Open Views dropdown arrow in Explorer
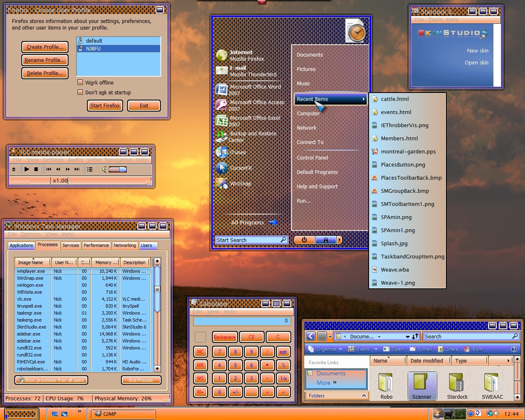525x420 pixels. 377,349
